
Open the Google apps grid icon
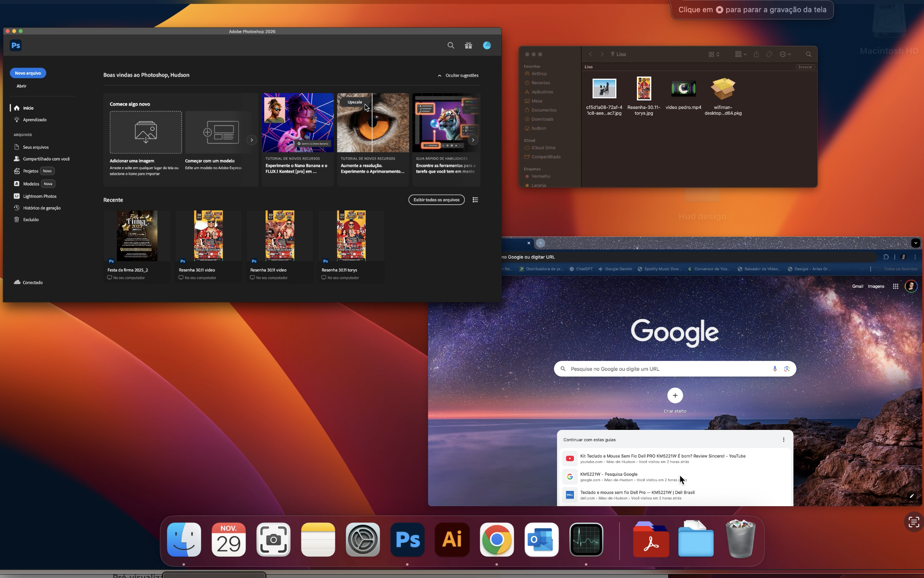tap(896, 286)
